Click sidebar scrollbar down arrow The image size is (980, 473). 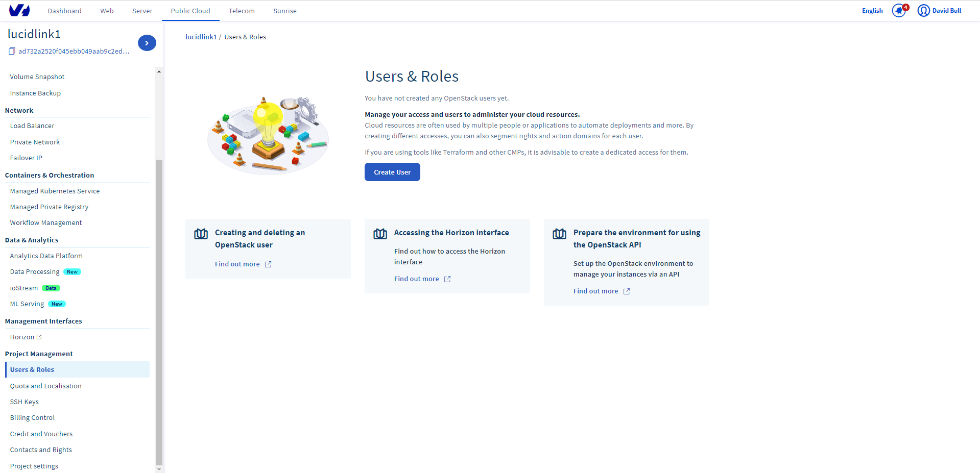point(159,468)
